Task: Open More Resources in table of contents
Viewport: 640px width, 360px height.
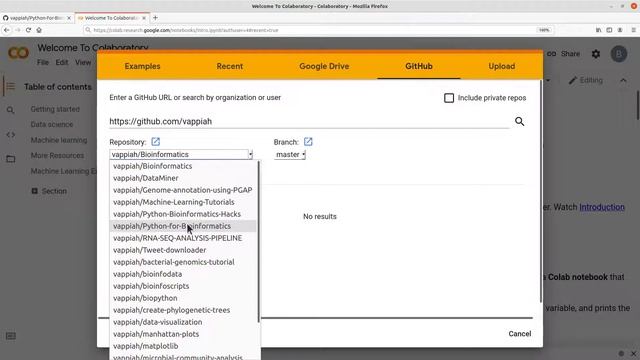Action: (x=57, y=156)
